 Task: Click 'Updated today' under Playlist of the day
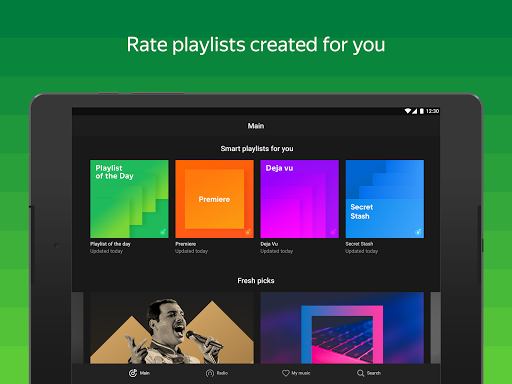(106, 251)
